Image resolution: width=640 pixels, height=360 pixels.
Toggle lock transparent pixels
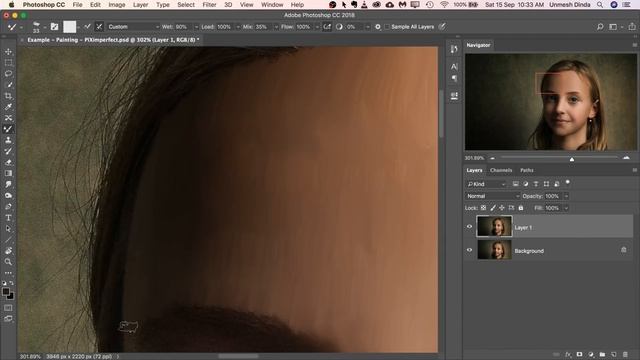coord(483,208)
